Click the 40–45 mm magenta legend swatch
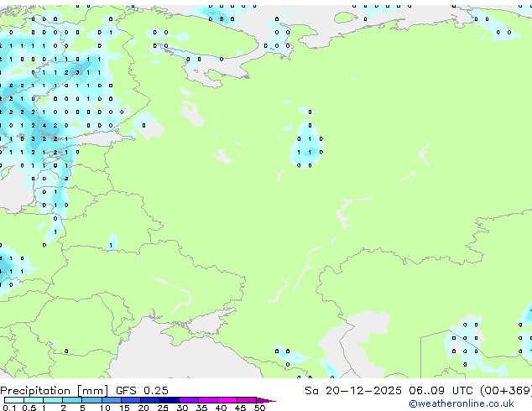Screen dimensions: 532x411 (x=227, y=400)
